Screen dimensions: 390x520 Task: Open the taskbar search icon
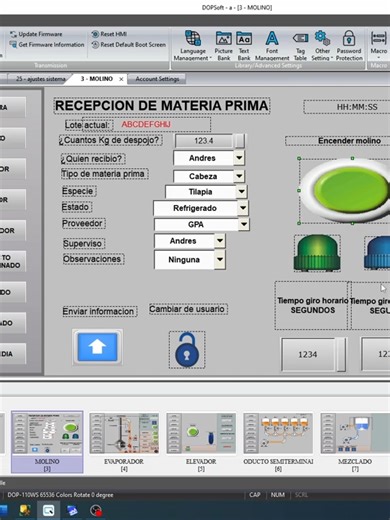tap(49, 510)
